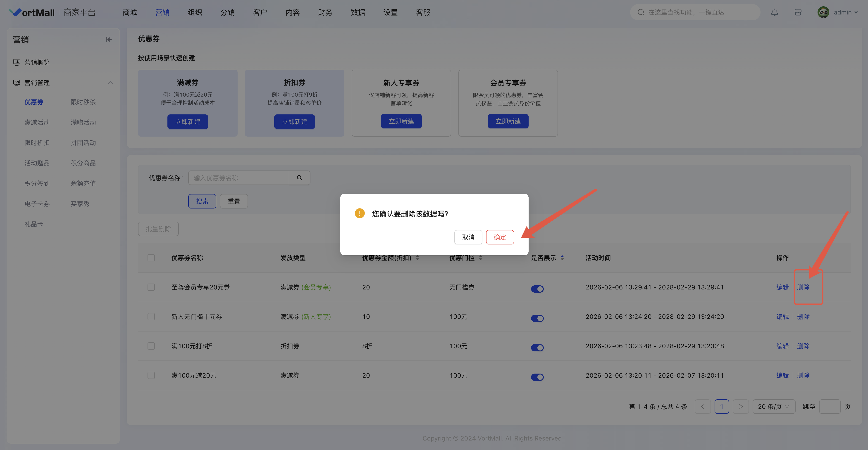Click the notification bell icon
The image size is (868, 450).
coord(774,12)
